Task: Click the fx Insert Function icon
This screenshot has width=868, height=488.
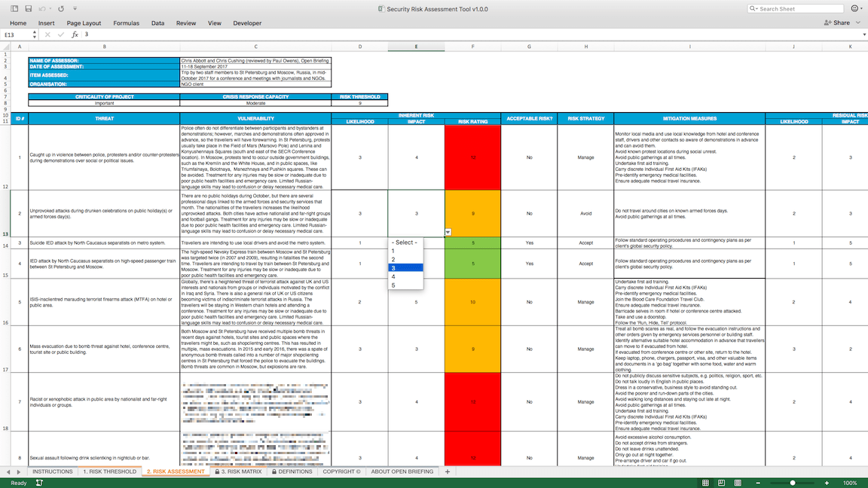Action: click(75, 35)
